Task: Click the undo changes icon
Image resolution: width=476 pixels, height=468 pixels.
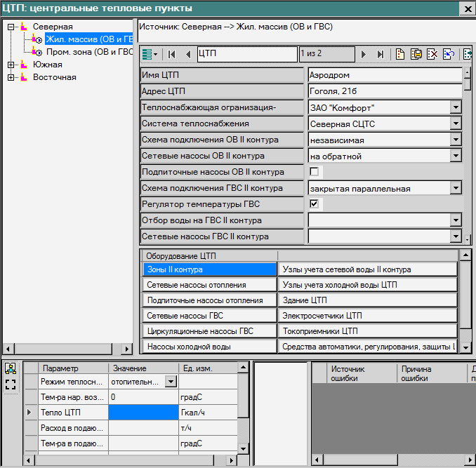Action: tap(450, 54)
